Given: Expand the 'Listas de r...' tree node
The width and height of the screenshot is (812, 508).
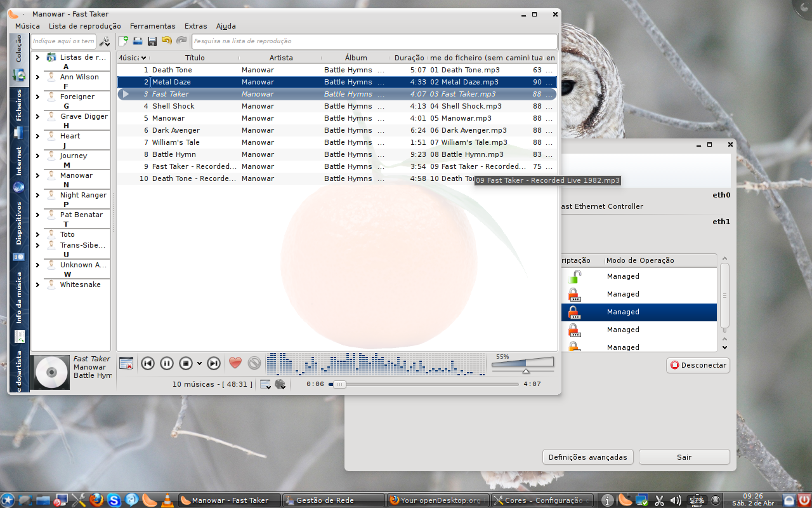Looking at the screenshot, I should 37,57.
